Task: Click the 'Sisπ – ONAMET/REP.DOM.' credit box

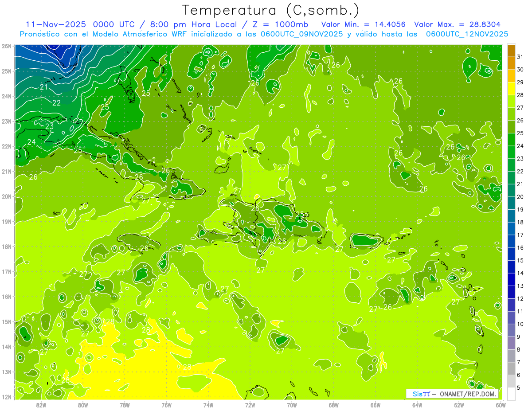Action: coord(452,394)
